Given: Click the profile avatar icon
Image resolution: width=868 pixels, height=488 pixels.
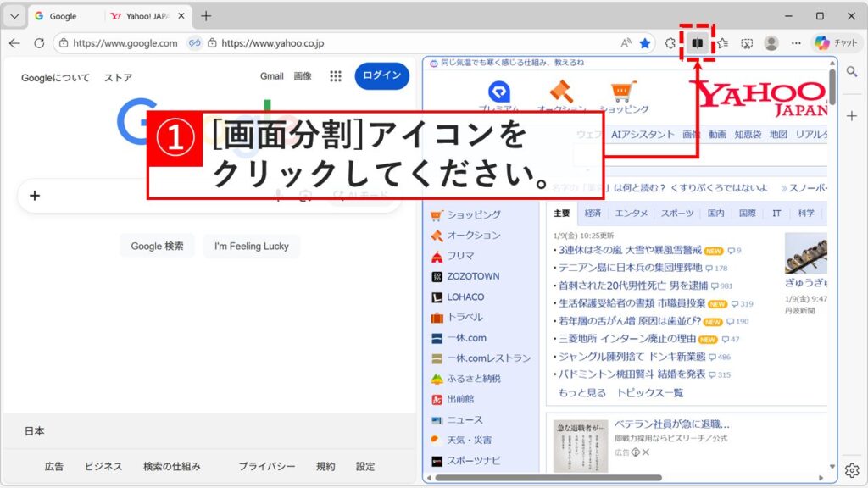Looking at the screenshot, I should (771, 43).
